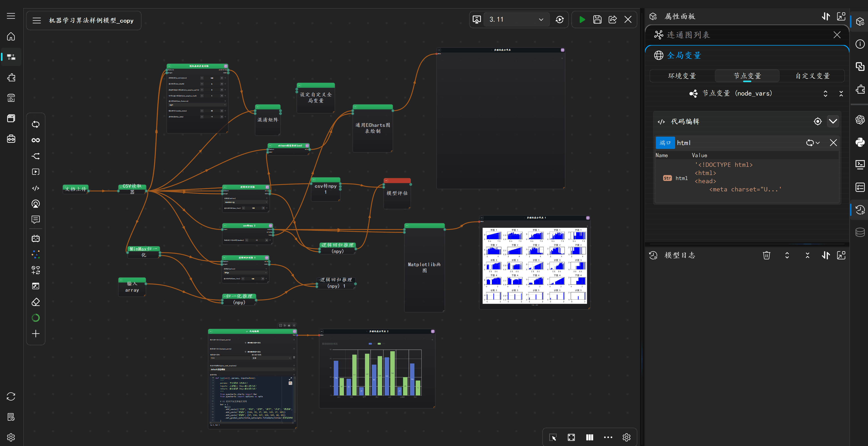
Task: Save the model with floppy disk icon
Action: pyautogui.click(x=597, y=20)
